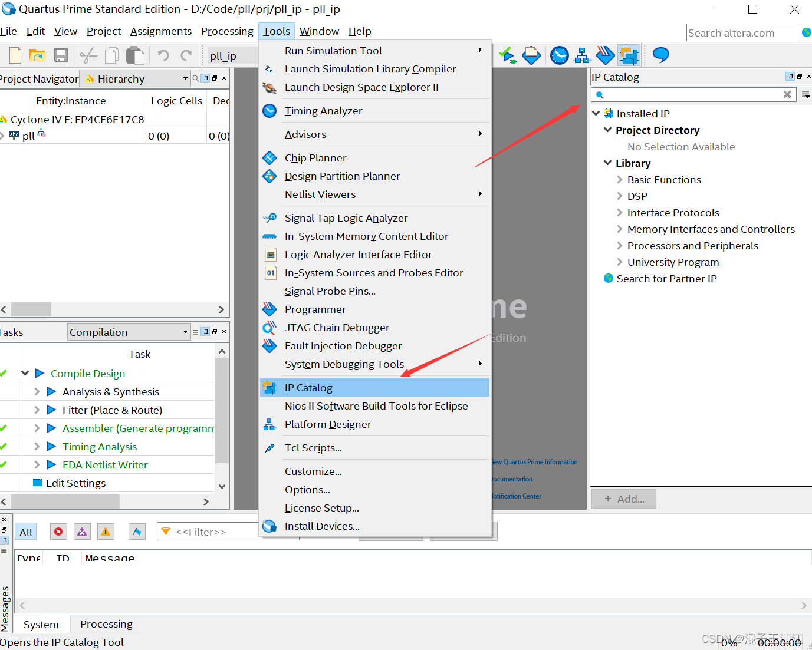Switch to the System messages tab
Viewport: 812px width, 650px height.
tap(41, 625)
